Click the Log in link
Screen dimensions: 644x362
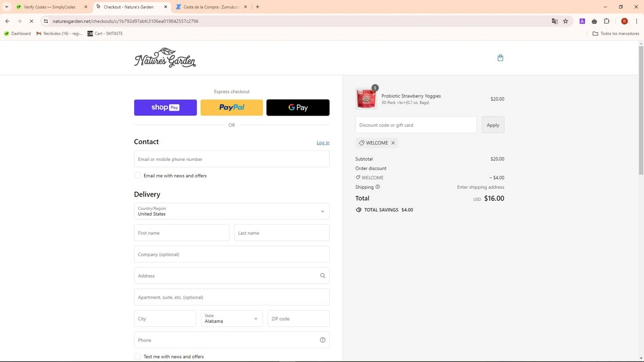tap(323, 143)
